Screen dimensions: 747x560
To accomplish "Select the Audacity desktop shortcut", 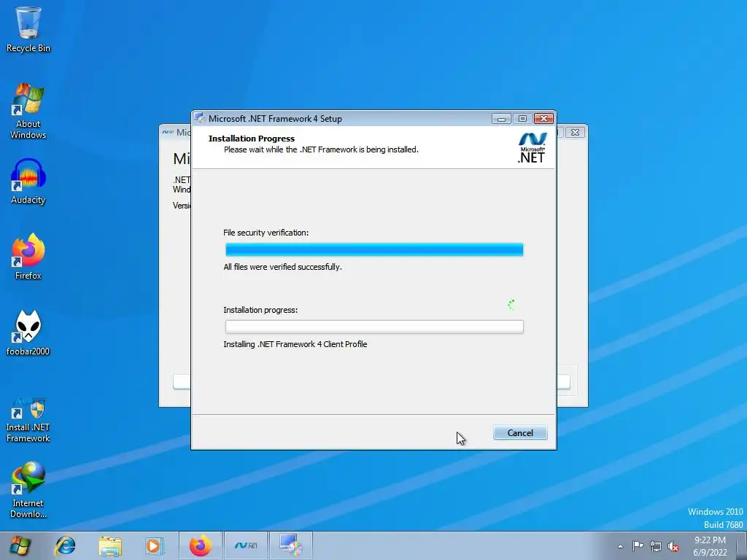I will [28, 182].
